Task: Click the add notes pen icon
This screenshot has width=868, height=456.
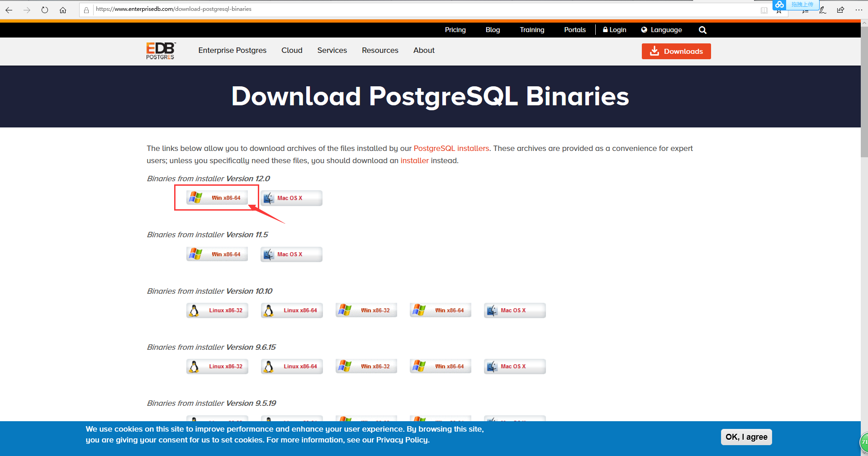Action: point(823,10)
